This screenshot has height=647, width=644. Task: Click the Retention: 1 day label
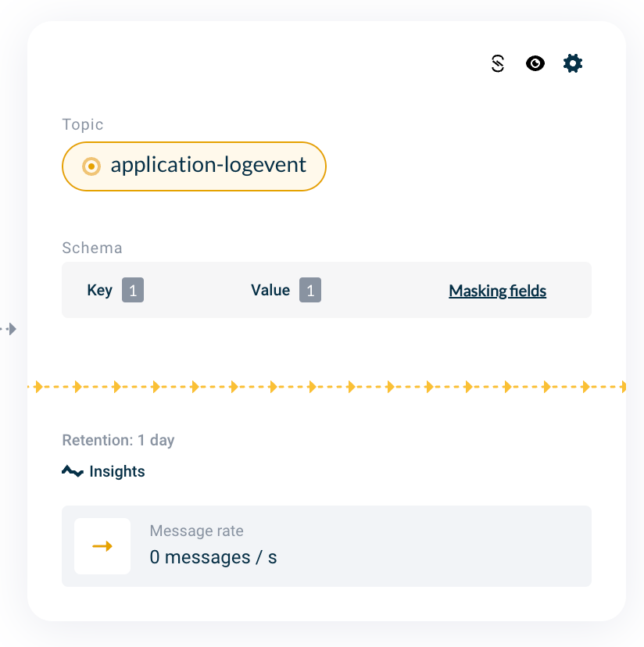(x=118, y=440)
